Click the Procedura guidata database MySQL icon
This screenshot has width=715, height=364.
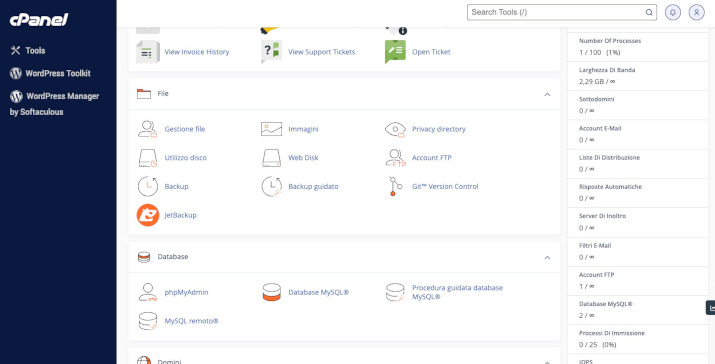(x=395, y=292)
